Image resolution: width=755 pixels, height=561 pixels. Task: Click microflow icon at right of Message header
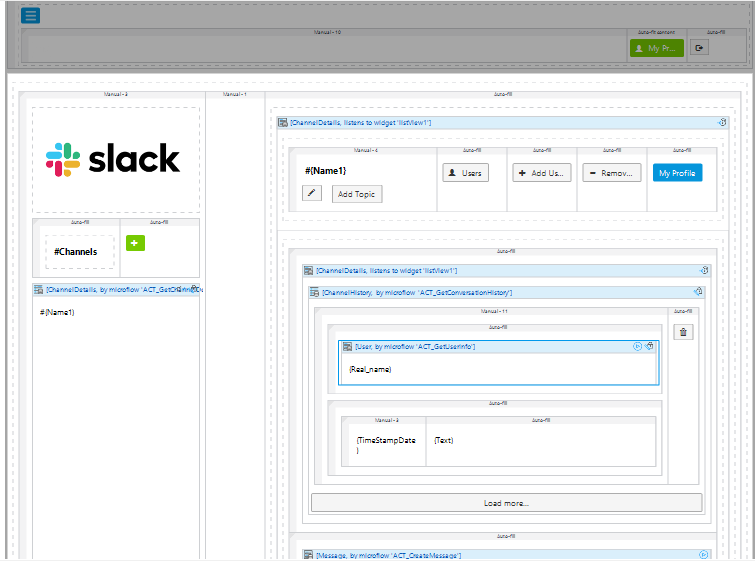pos(703,555)
